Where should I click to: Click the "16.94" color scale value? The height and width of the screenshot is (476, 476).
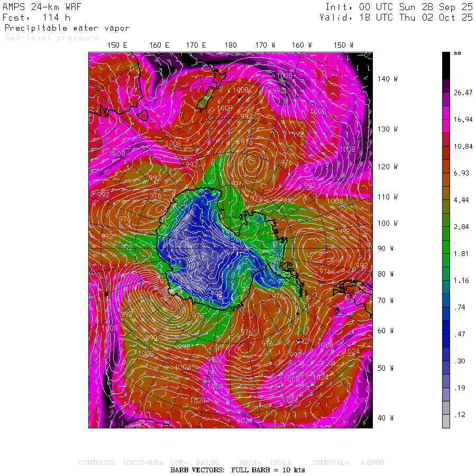pos(463,120)
